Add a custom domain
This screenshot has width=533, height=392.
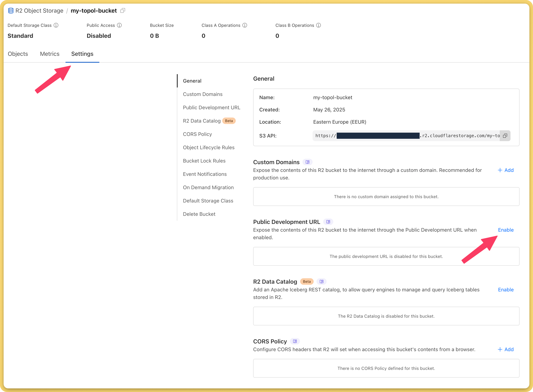pos(505,170)
